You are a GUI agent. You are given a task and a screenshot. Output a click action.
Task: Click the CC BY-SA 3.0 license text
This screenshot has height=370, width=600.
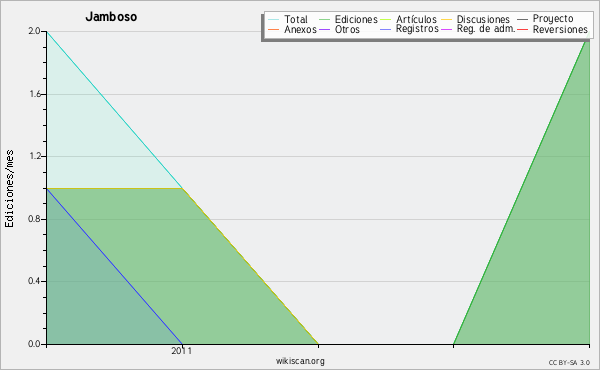569,363
